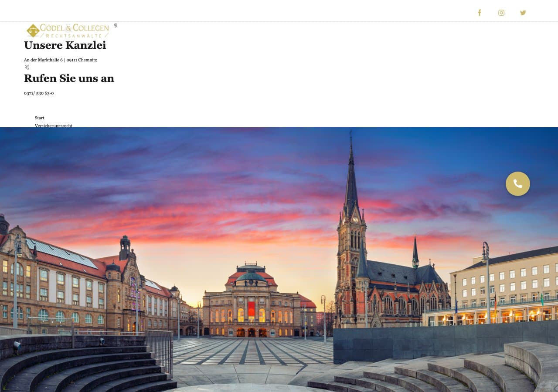Click the Gödel & Collegen Rechtsanwälte logo
The height and width of the screenshot is (392, 558).
(x=68, y=30)
